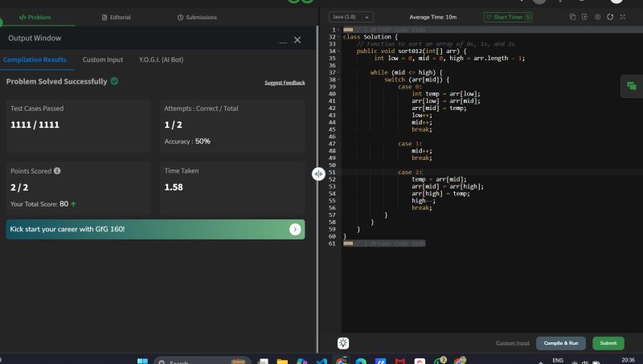Open VS Code from the taskbar
The width and height of the screenshot is (643, 364).
coord(321,362)
